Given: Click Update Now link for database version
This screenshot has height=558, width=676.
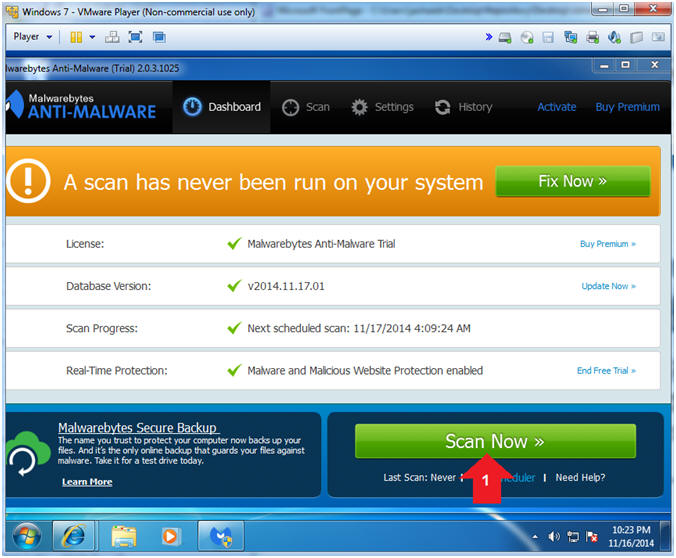Looking at the screenshot, I should [609, 286].
